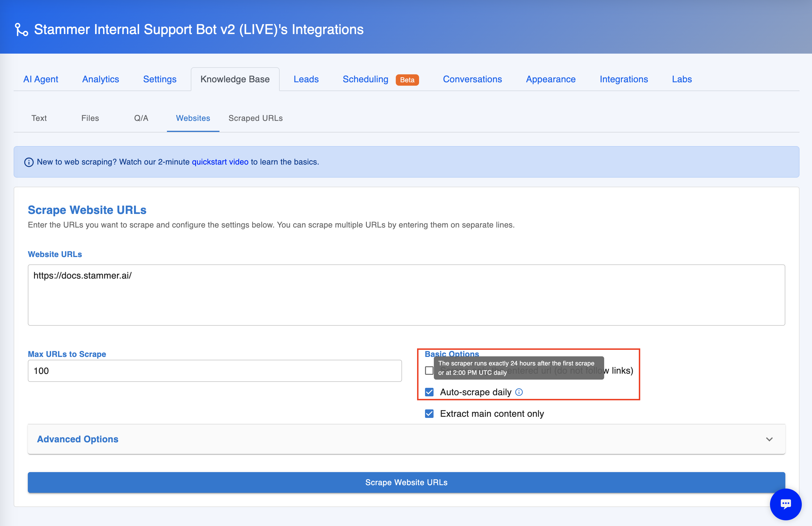The height and width of the screenshot is (526, 812).
Task: Click the Scrape Website URLs button
Action: [x=406, y=482]
